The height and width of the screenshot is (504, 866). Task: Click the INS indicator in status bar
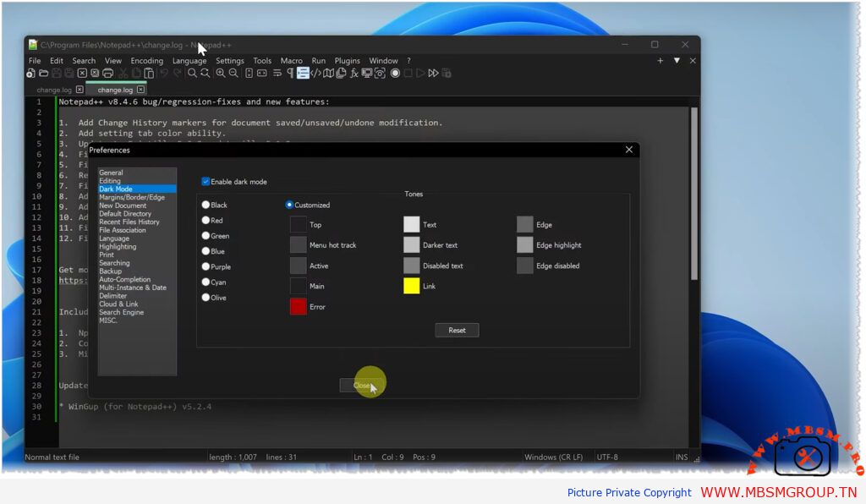click(682, 457)
